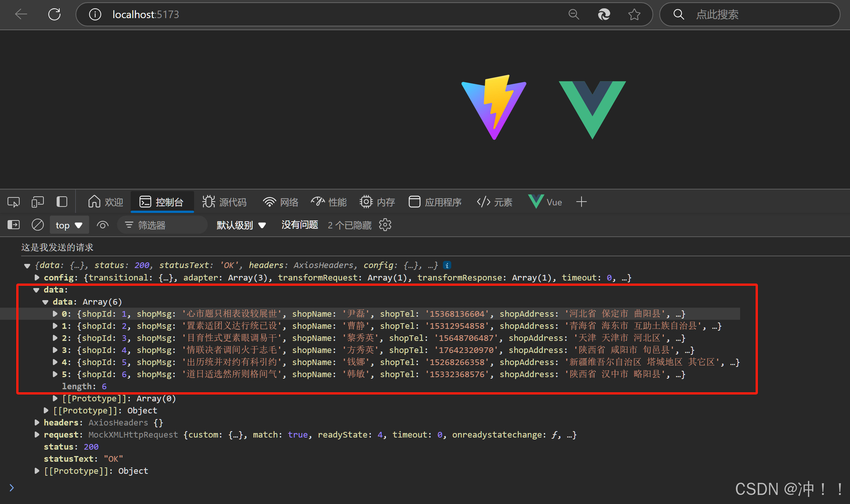Click the inspect element picker icon
This screenshot has height=504, width=850.
14,202
